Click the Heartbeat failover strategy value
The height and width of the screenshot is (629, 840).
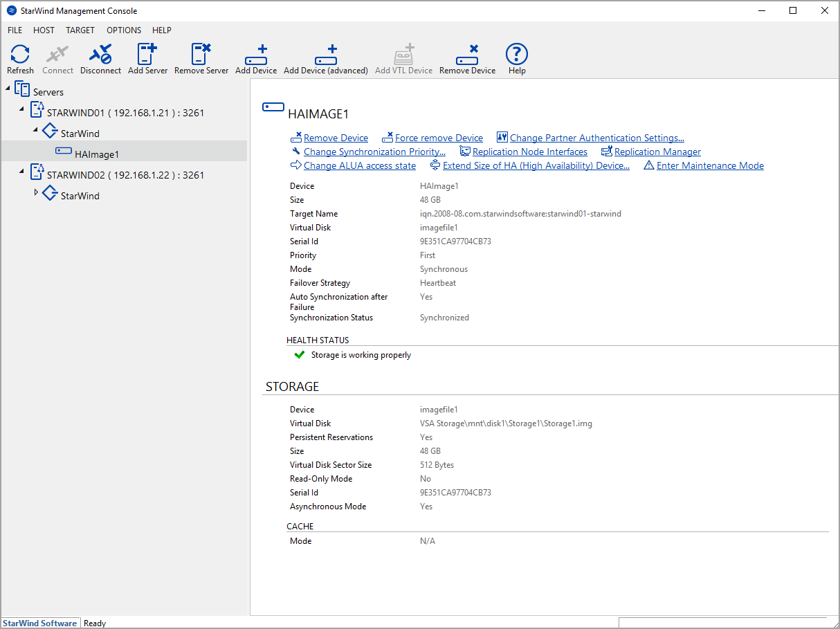tap(438, 283)
